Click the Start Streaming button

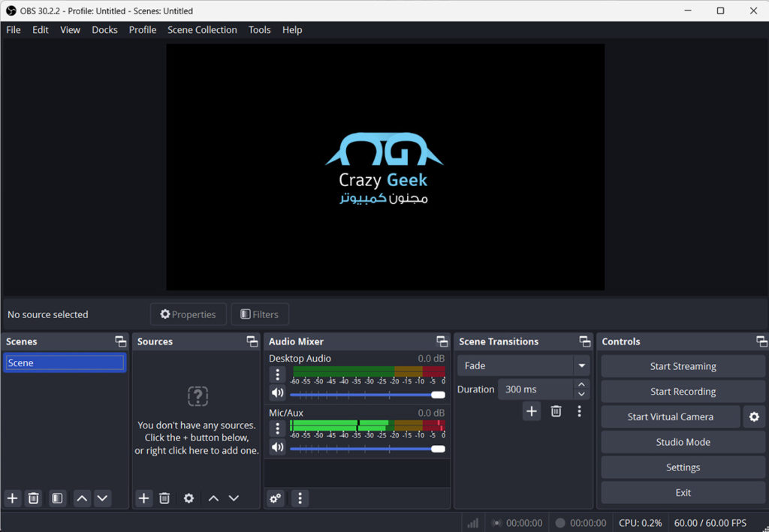pyautogui.click(x=682, y=365)
